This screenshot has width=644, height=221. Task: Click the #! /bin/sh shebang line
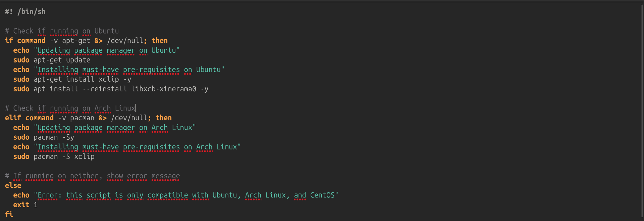point(25,12)
